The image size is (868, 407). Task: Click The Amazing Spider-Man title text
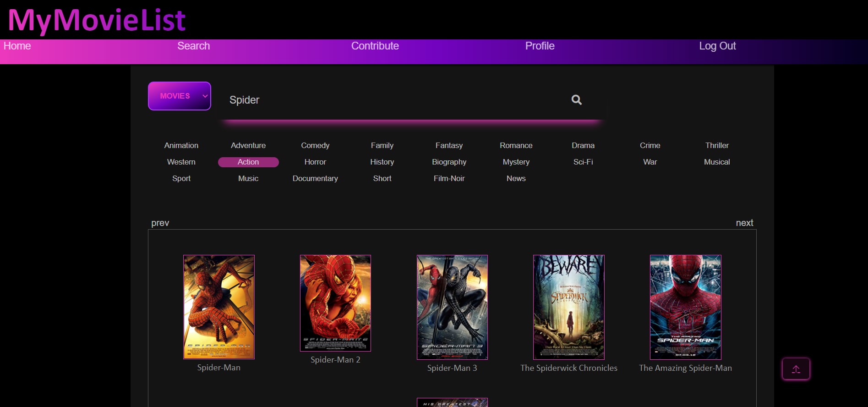coord(686,368)
